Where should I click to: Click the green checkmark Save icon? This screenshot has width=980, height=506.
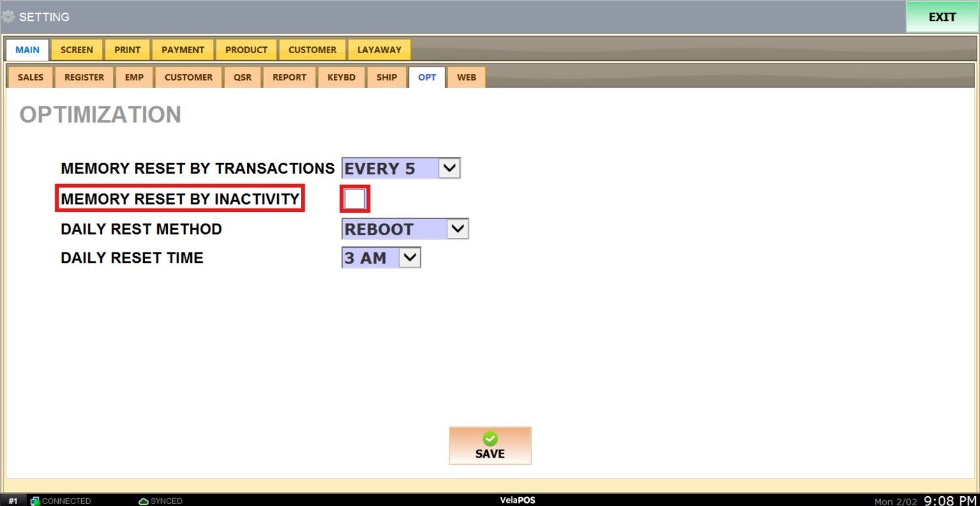tap(490, 439)
